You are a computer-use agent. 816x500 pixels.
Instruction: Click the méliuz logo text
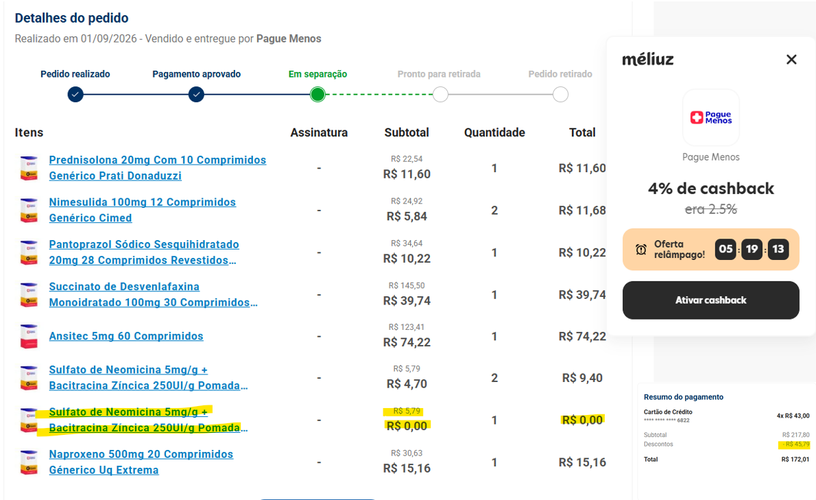tap(648, 59)
